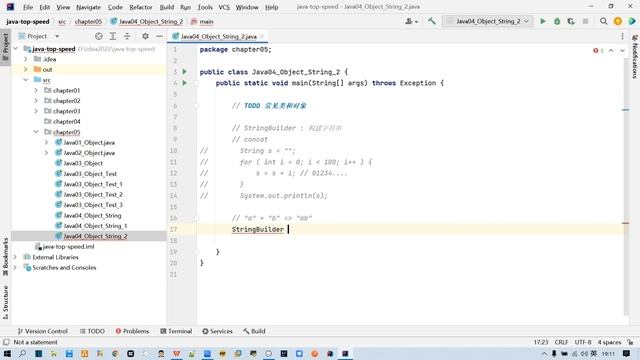The image size is (640, 360).
Task: Toggle Notifications tool window side tab
Action: pyautogui.click(x=635, y=56)
